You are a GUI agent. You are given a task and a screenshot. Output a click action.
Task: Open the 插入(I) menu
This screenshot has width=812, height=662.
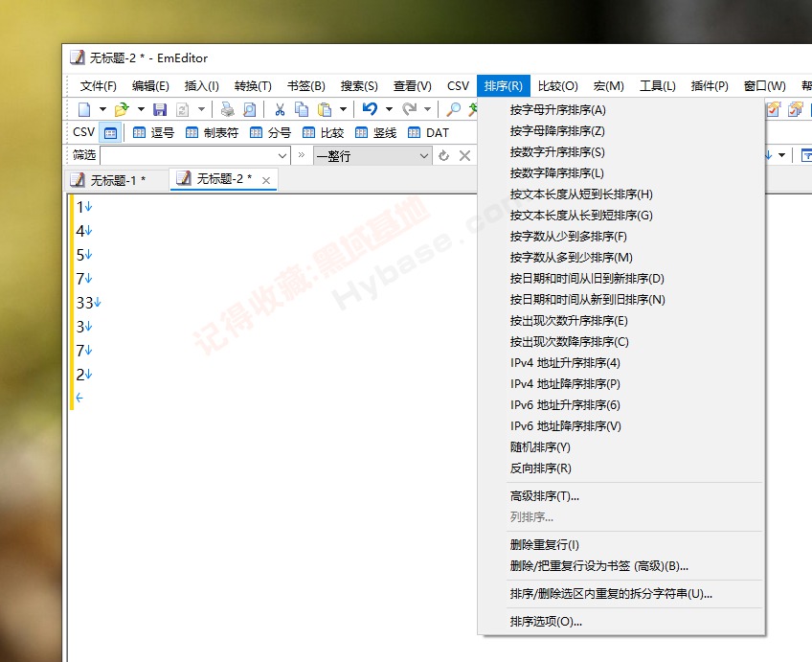(202, 86)
